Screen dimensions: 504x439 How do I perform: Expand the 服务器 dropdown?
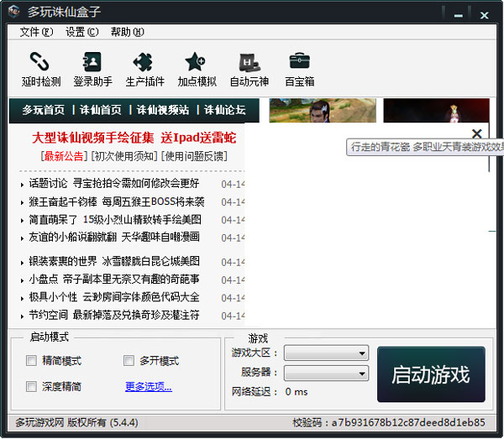pos(326,373)
